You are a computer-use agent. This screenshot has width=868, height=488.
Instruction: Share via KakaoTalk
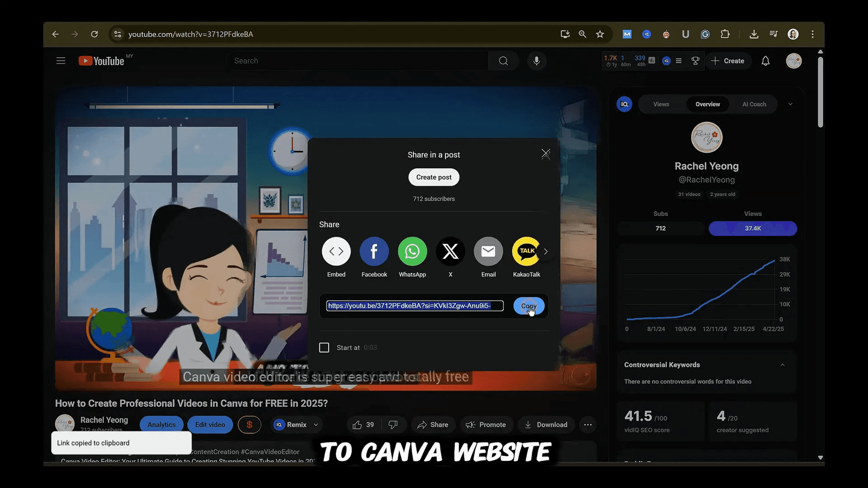click(x=526, y=252)
